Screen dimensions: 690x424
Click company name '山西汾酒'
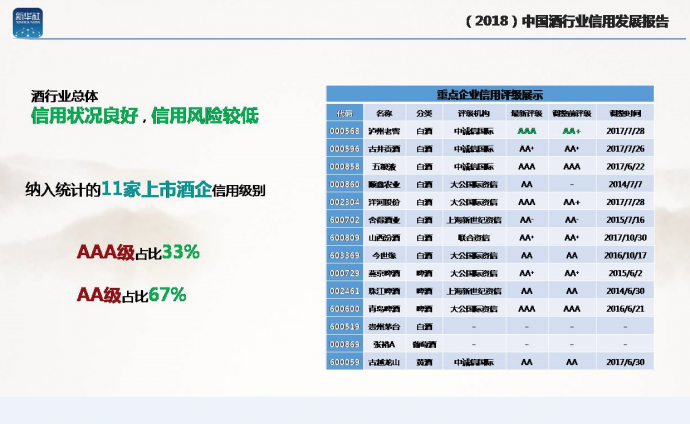point(384,238)
